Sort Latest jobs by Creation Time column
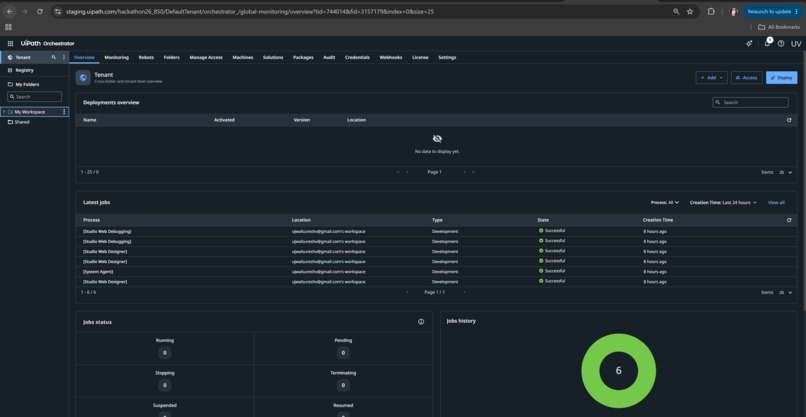Screen dimensions: 806x417 click(657, 220)
